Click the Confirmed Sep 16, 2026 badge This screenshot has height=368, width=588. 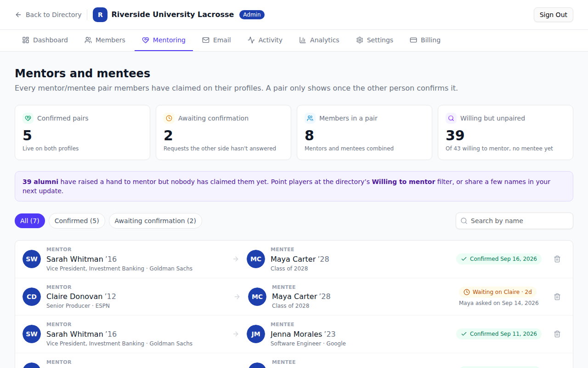(499, 259)
